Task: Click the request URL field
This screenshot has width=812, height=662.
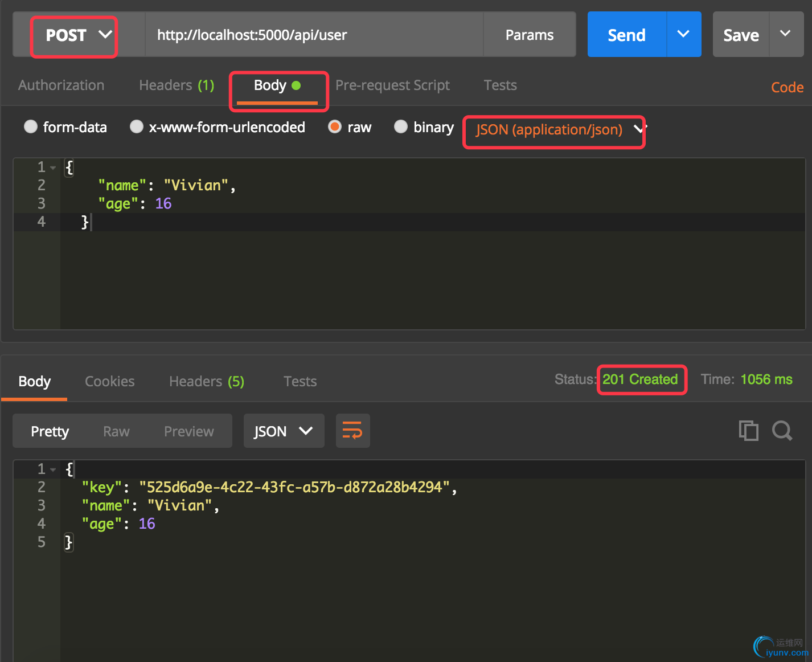Action: tap(314, 35)
